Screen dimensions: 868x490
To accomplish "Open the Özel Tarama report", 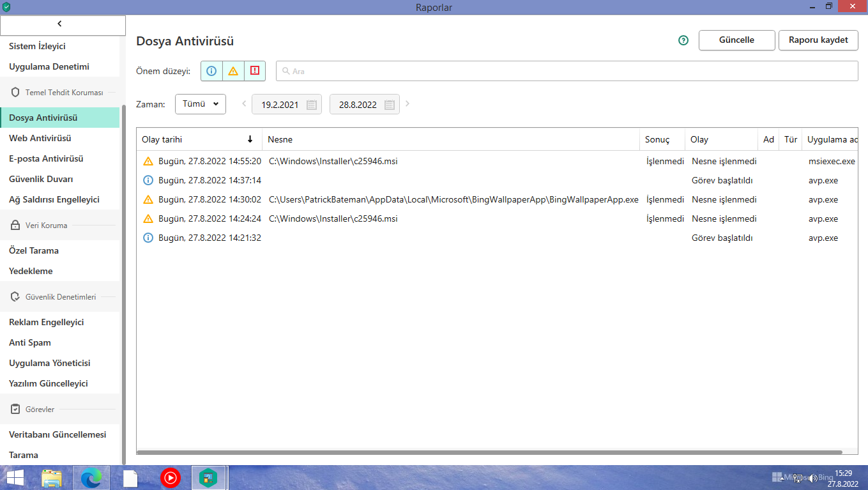I will point(60,250).
